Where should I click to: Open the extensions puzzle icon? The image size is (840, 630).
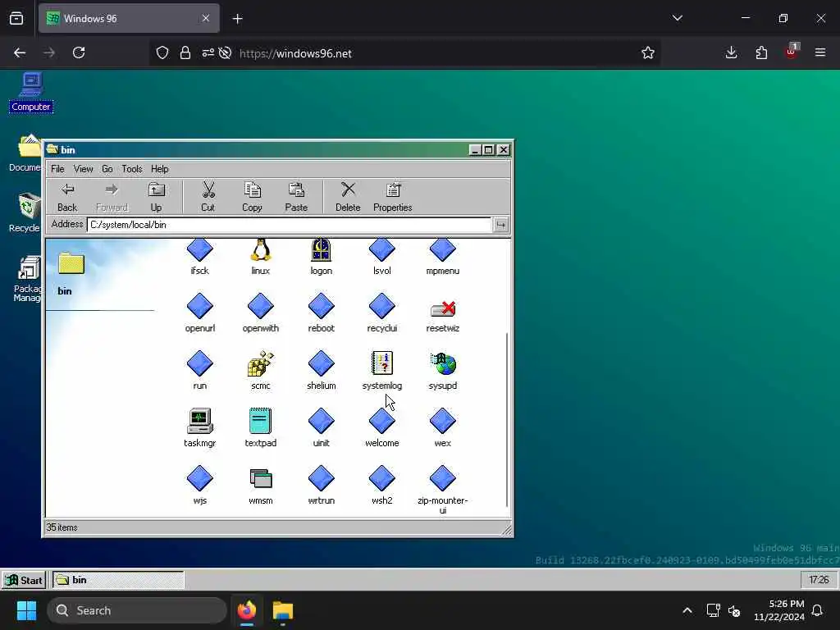pos(761,52)
